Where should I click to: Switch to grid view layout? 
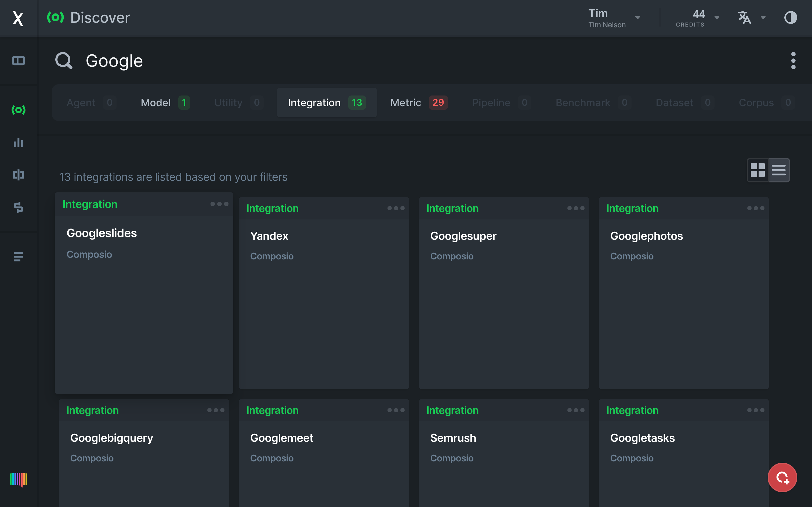pos(758,170)
